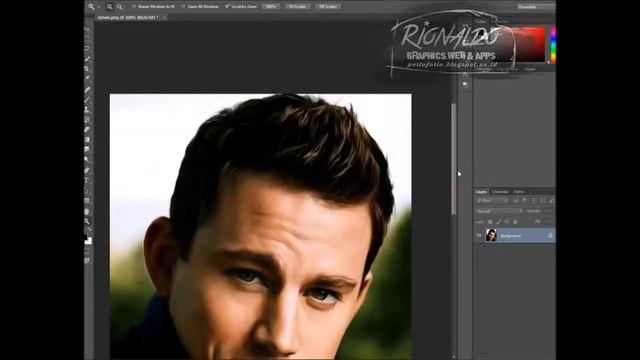Click the 100% zoom button

coord(270,7)
